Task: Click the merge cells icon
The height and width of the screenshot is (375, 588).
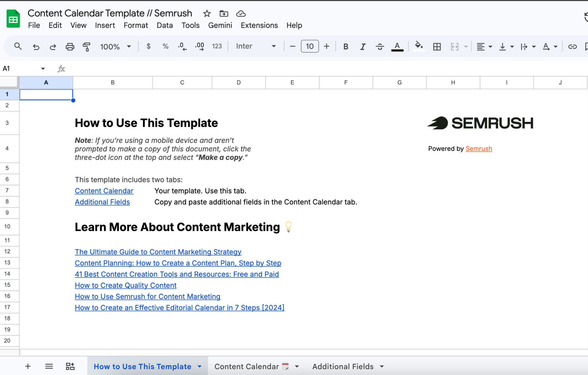Action: [454, 46]
